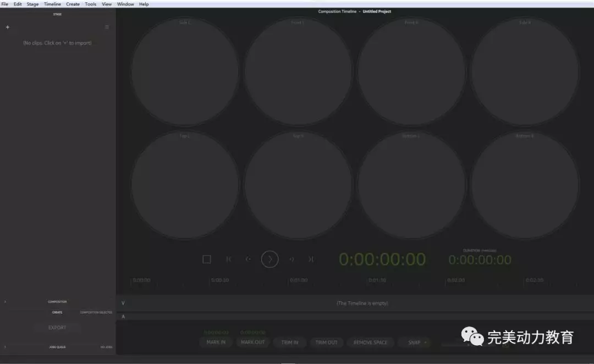
Task: Switch to the Create tab under Composition
Action: click(x=57, y=312)
